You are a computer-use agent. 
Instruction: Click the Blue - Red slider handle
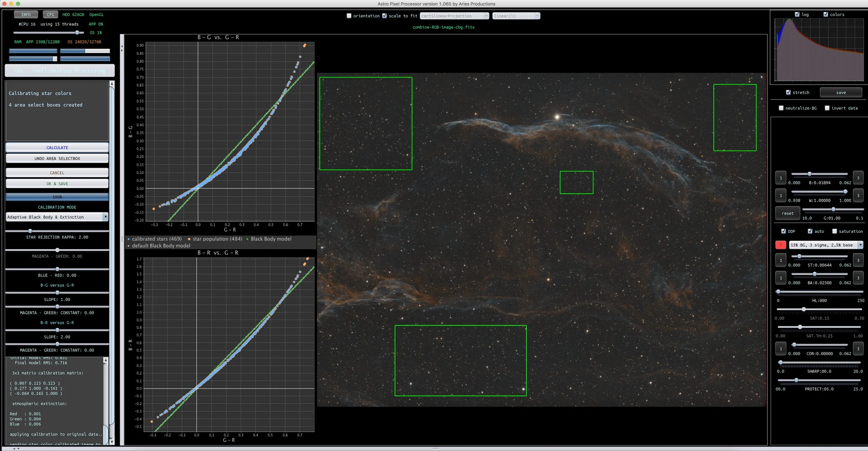[x=57, y=269]
